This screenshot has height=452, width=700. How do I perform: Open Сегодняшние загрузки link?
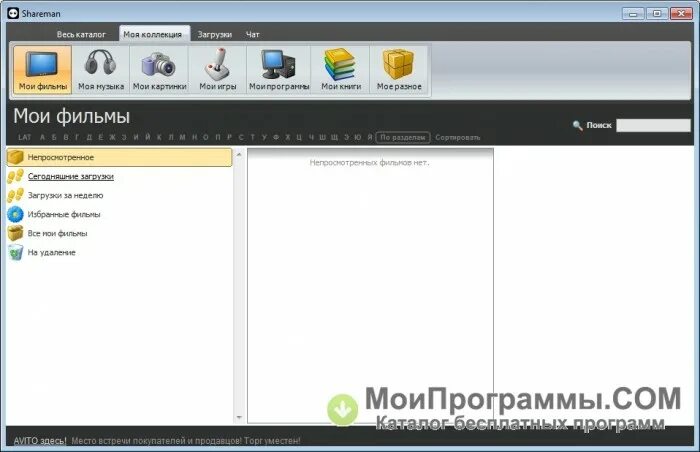point(71,176)
